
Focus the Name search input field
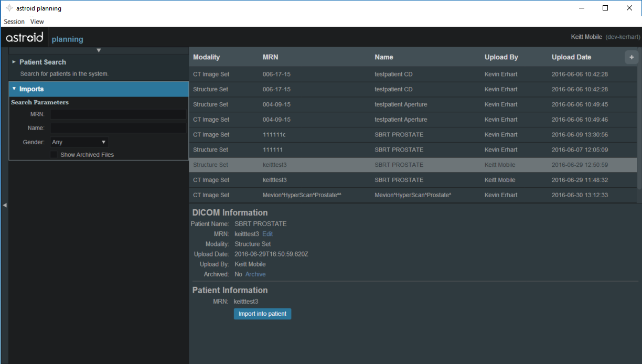(x=118, y=128)
